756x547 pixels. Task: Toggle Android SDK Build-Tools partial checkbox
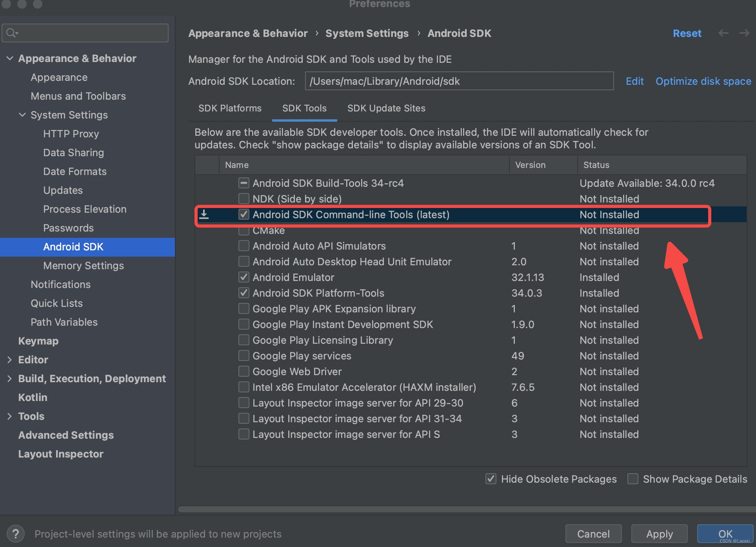point(244,183)
